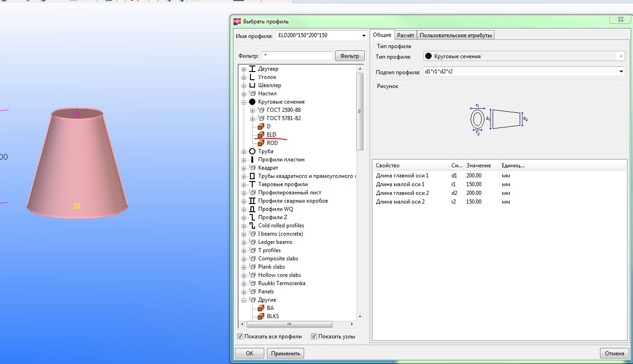Click the Фильтр button

click(350, 56)
